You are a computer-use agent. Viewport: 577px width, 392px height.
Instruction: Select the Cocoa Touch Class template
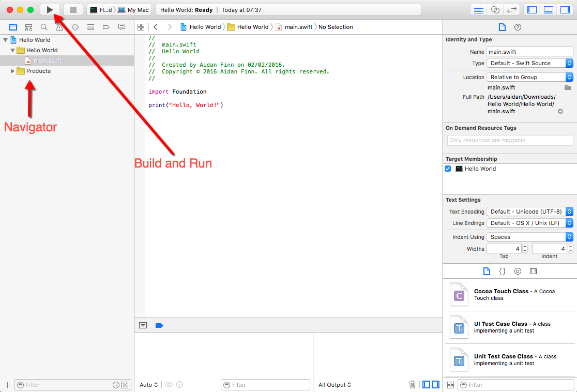tap(510, 295)
